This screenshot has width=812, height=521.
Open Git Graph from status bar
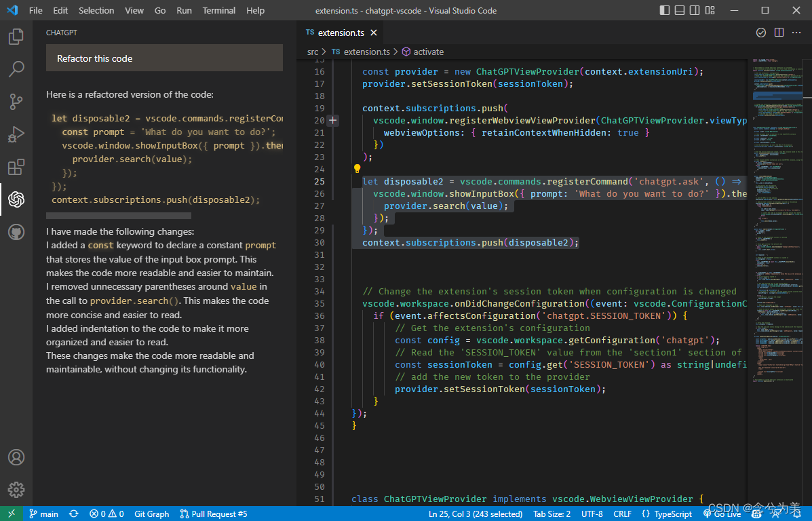coord(152,514)
